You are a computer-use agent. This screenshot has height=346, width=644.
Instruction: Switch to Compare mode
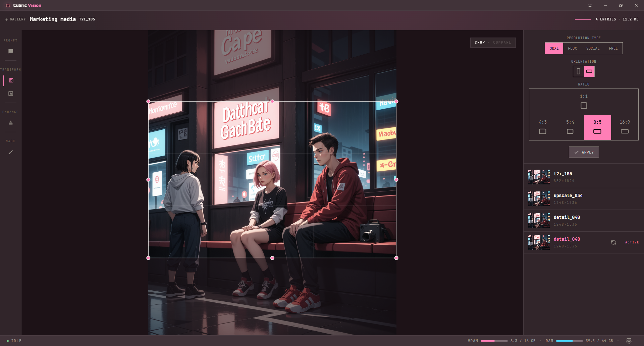pos(502,43)
